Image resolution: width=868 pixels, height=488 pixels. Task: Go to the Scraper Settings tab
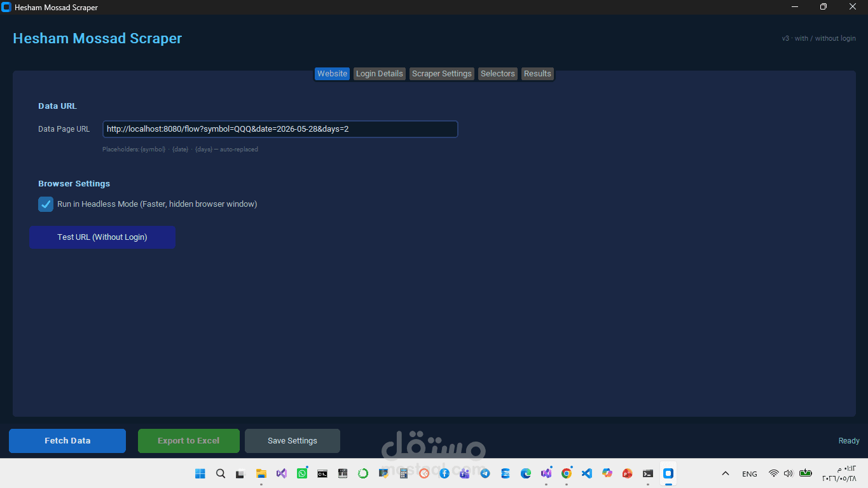point(442,74)
